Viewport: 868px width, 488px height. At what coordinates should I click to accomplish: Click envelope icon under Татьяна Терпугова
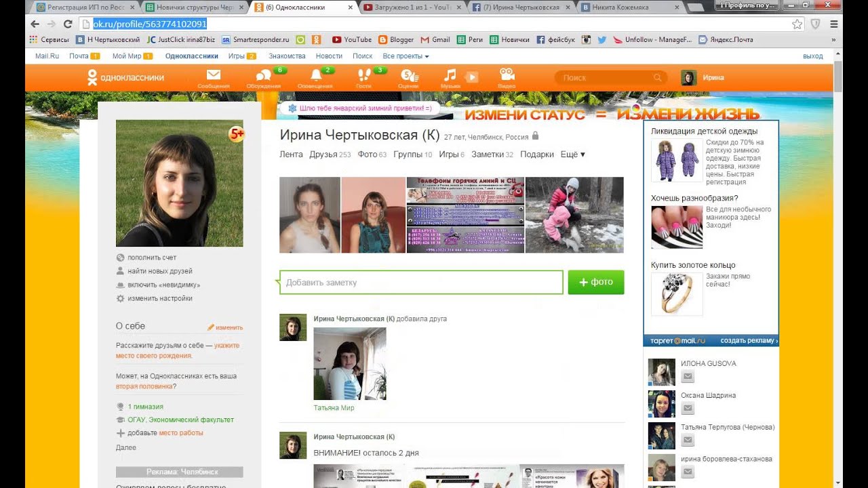click(x=688, y=441)
